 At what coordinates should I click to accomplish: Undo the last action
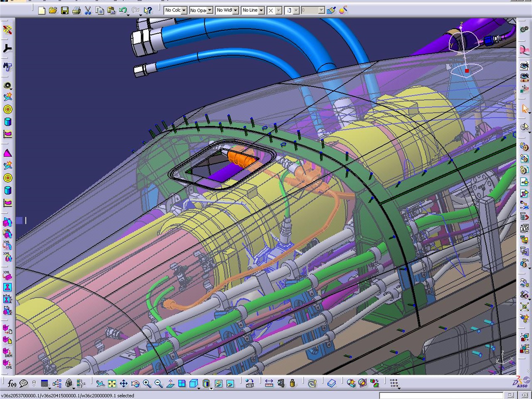[123, 11]
